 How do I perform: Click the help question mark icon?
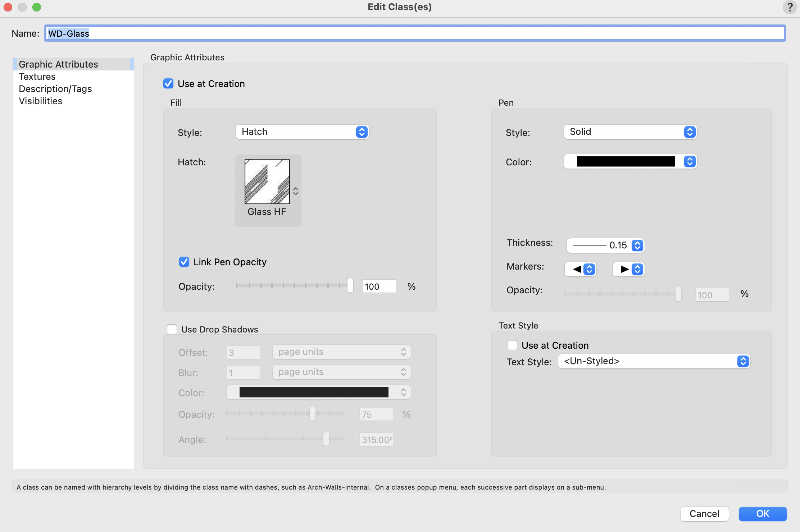point(790,7)
